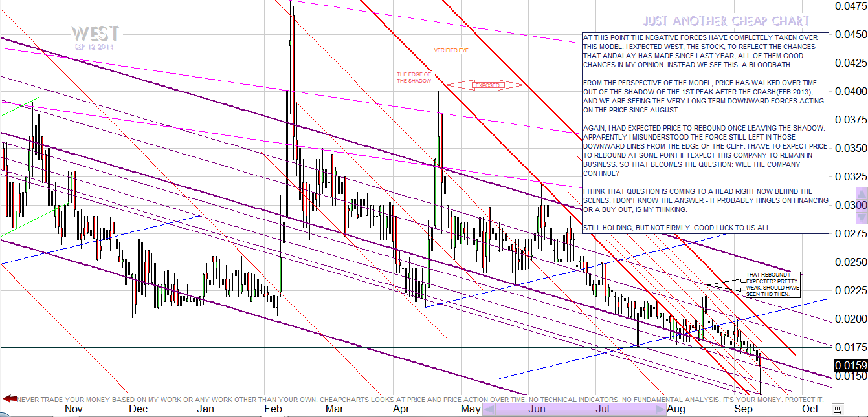The width and height of the screenshot is (868, 417).
Task: Select the blue commentary text box
Action: tap(704, 133)
